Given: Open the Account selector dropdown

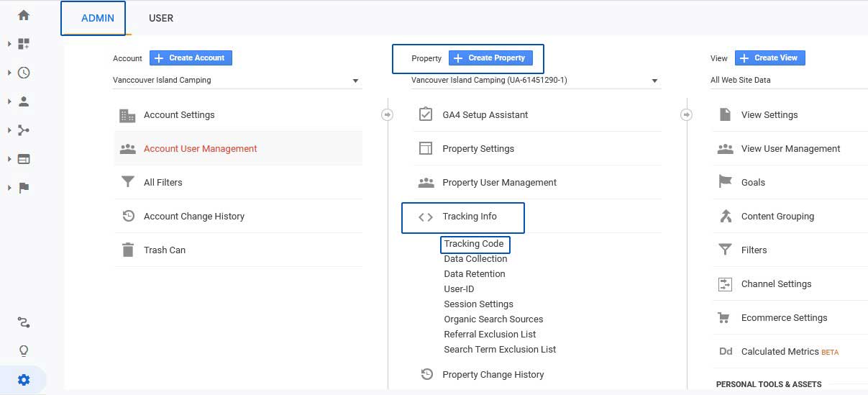Looking at the screenshot, I should [237, 81].
